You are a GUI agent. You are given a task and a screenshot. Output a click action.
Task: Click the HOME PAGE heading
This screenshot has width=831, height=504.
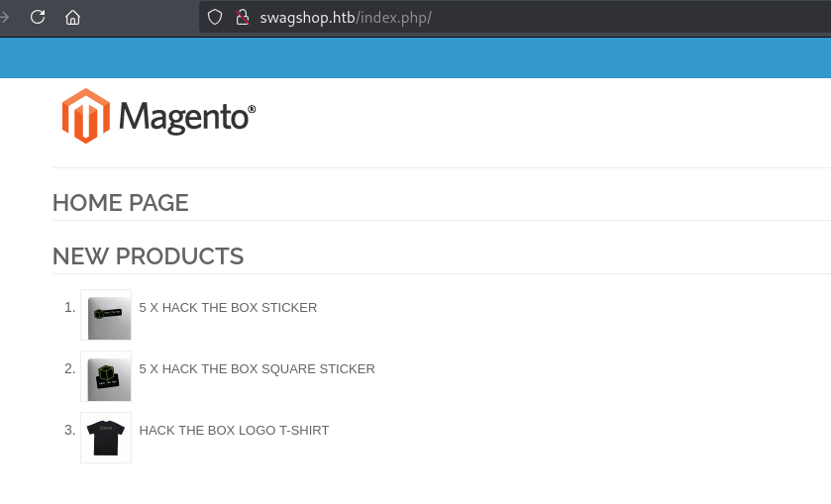pyautogui.click(x=120, y=203)
